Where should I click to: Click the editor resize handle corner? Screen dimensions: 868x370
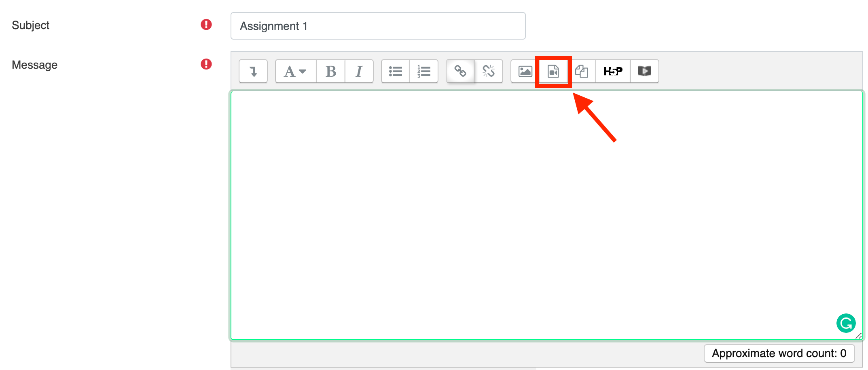858,336
